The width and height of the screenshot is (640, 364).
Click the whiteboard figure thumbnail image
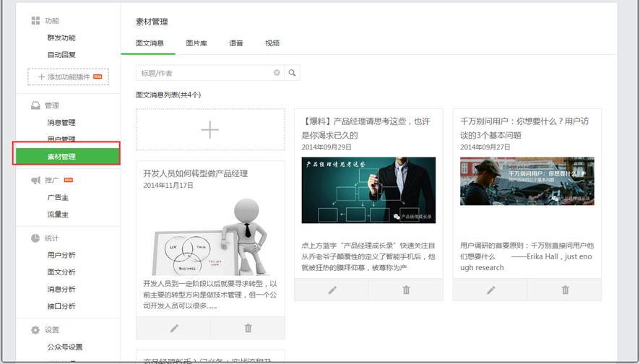click(210, 236)
